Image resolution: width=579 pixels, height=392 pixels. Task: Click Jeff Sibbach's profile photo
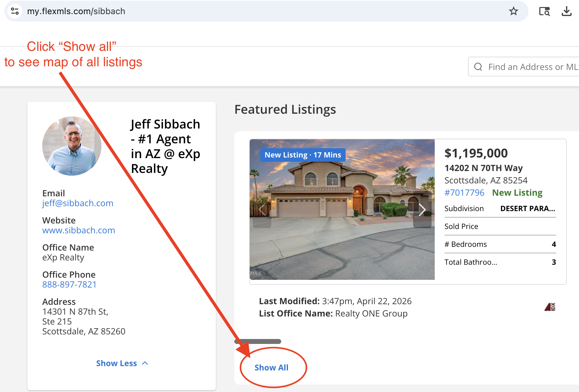pos(72,146)
